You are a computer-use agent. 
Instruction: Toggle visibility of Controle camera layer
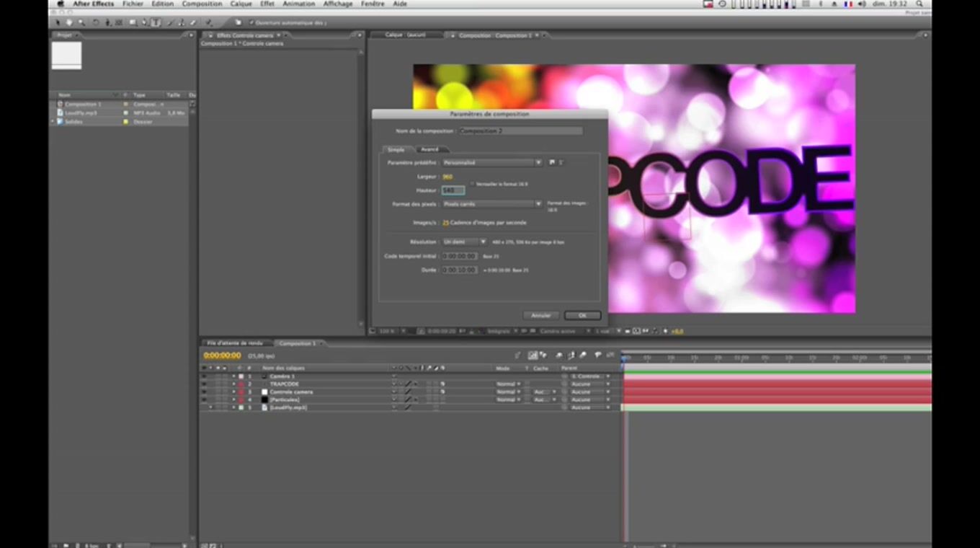click(x=203, y=392)
